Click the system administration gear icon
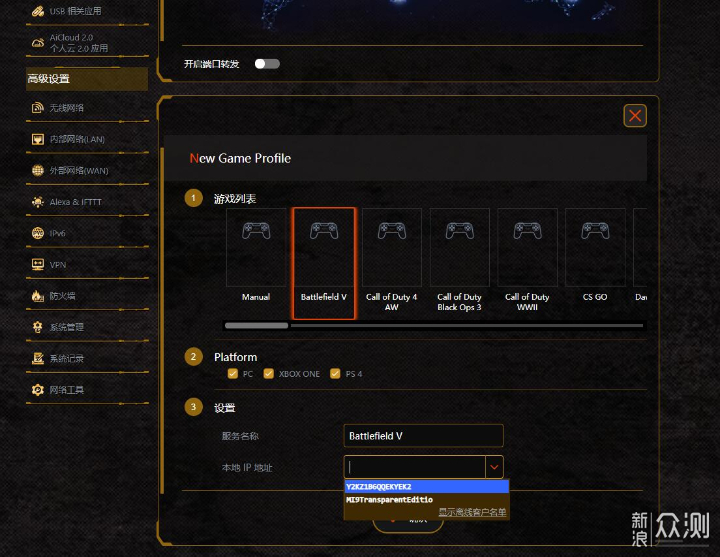 [38, 327]
